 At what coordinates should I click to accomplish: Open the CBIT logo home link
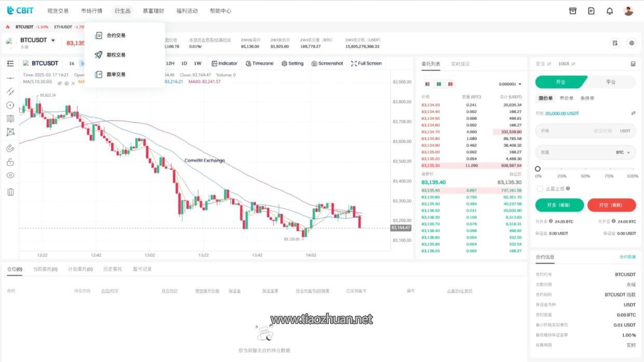pos(20,10)
